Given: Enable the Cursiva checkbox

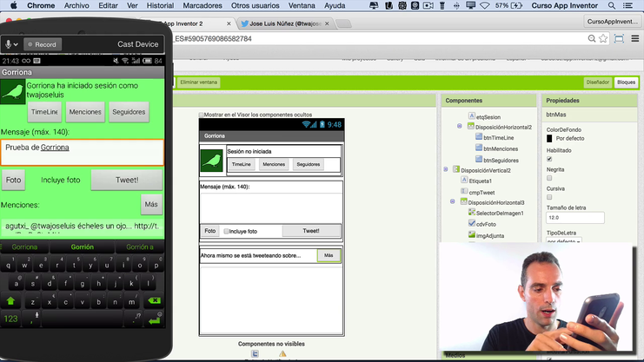Looking at the screenshot, I should pyautogui.click(x=549, y=197).
